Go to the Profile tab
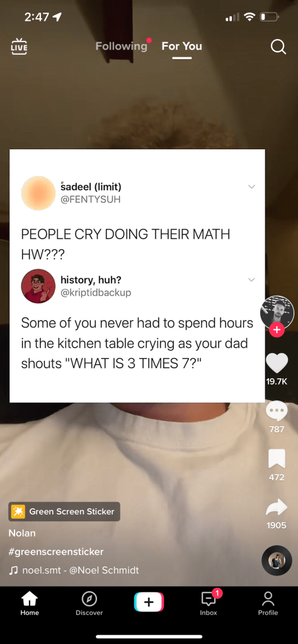Screen dimensions: 298x644 268,604
